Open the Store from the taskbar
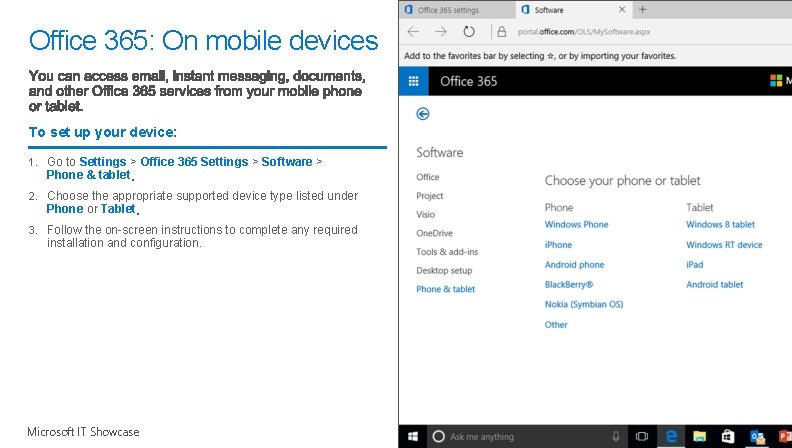 [727, 437]
